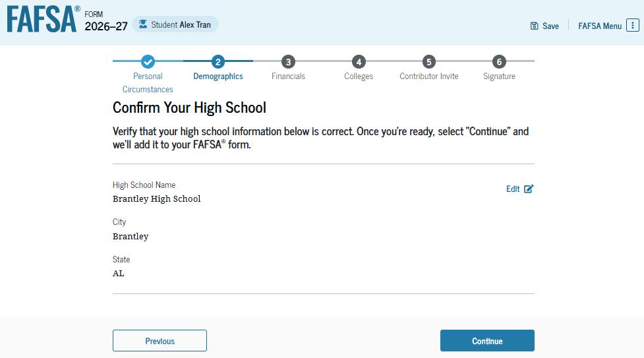Select the Personal Circumstances checkmark step icon

coord(148,62)
